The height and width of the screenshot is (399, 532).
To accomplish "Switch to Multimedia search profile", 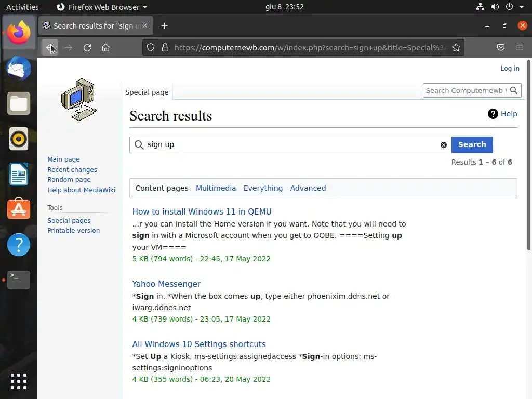I will [216, 188].
